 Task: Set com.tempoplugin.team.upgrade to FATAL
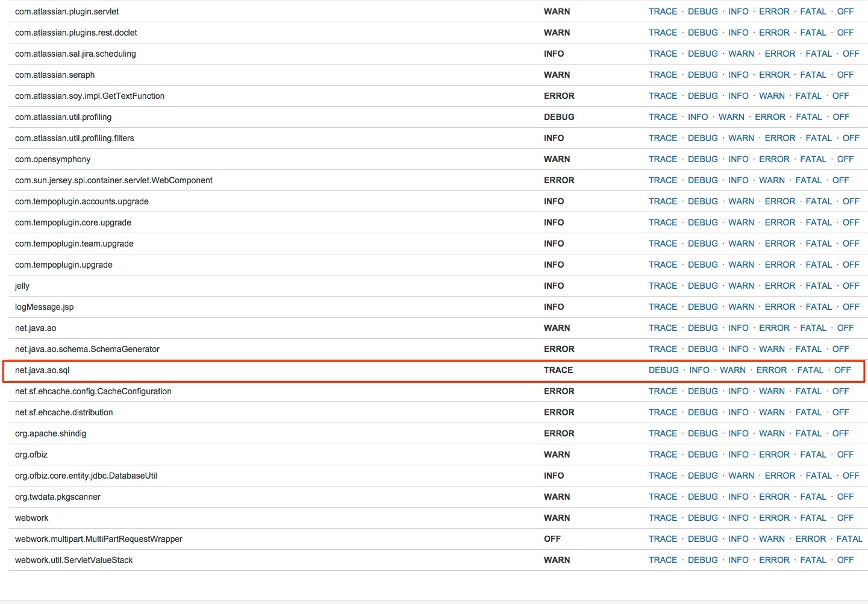819,244
